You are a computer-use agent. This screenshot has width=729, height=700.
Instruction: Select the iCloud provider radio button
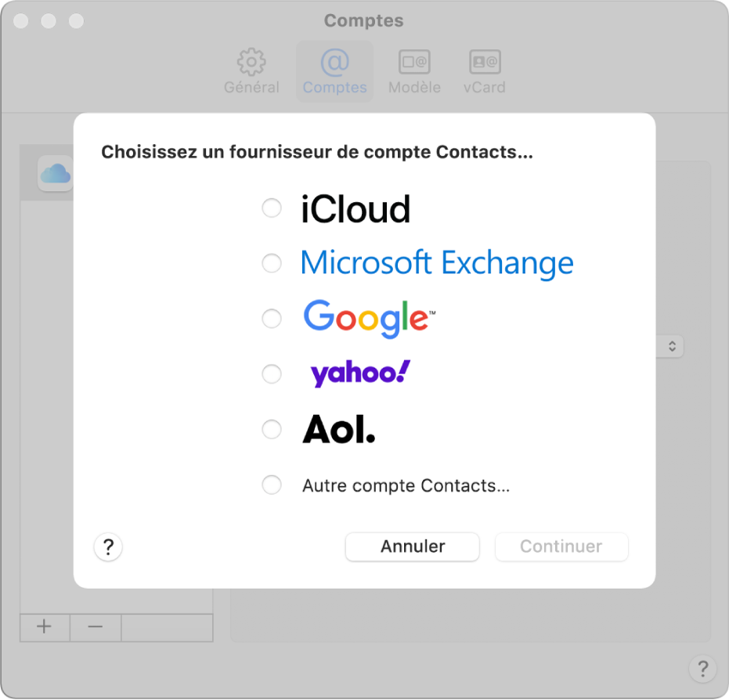click(272, 208)
